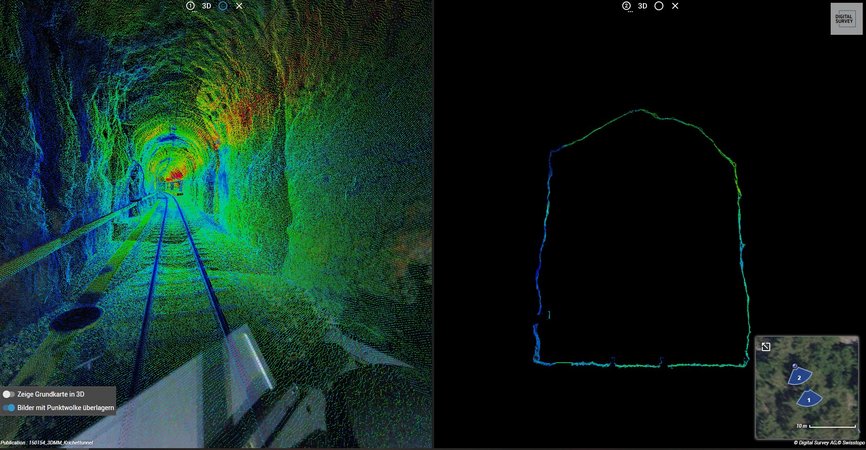Click the publication name text at bottom left
Screen dimensions: 866x450
click(x=46, y=443)
